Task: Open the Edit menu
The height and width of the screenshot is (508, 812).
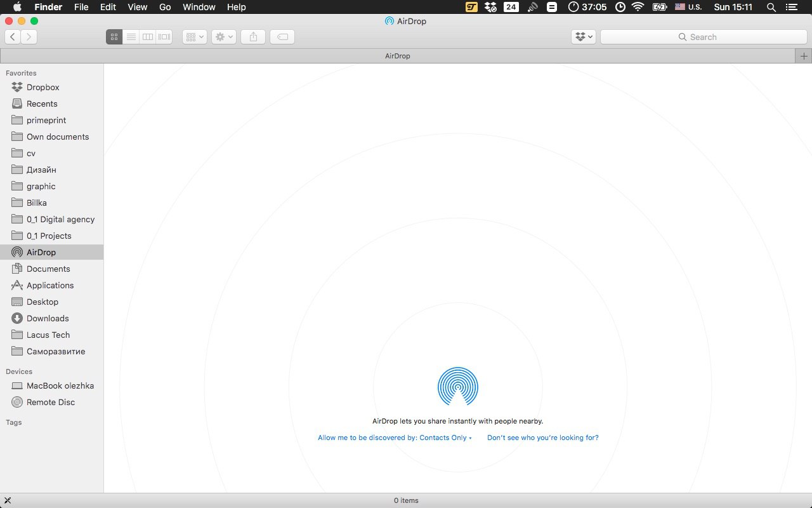Action: click(108, 7)
